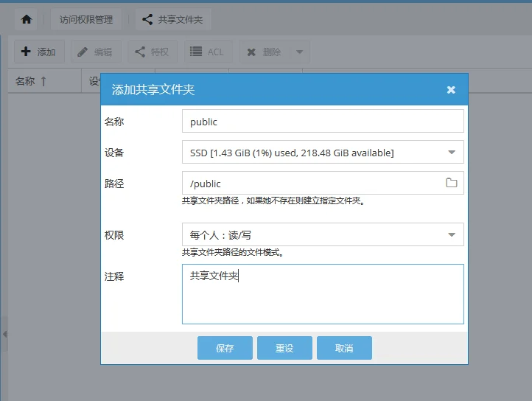Click the list icon on ACL
Screen dimensions: 532x401
[196, 52]
